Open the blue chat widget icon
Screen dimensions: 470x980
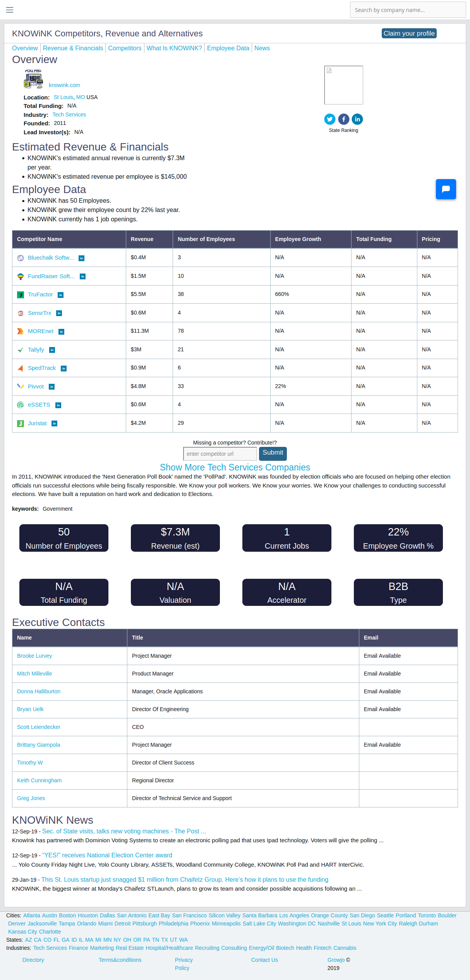[x=446, y=189]
